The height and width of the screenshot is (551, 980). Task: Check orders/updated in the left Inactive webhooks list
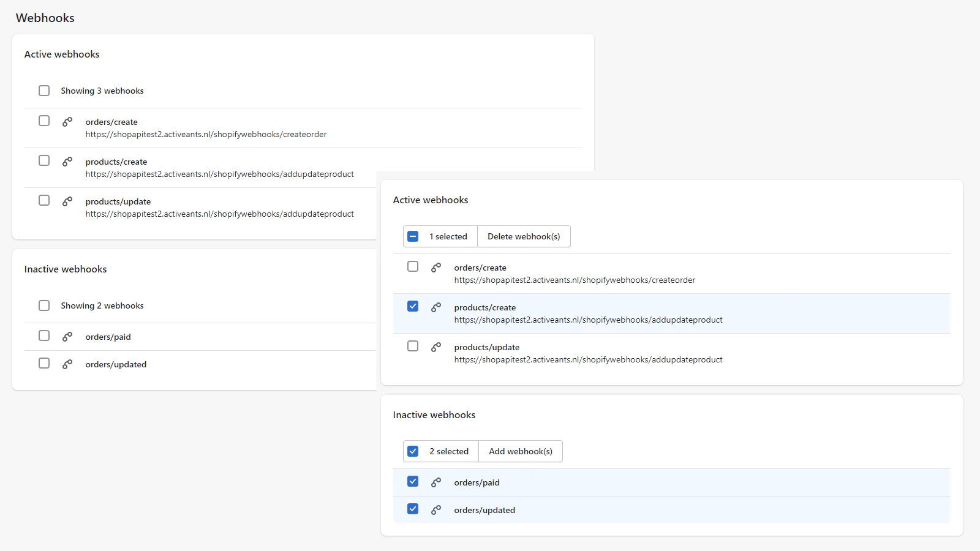44,363
